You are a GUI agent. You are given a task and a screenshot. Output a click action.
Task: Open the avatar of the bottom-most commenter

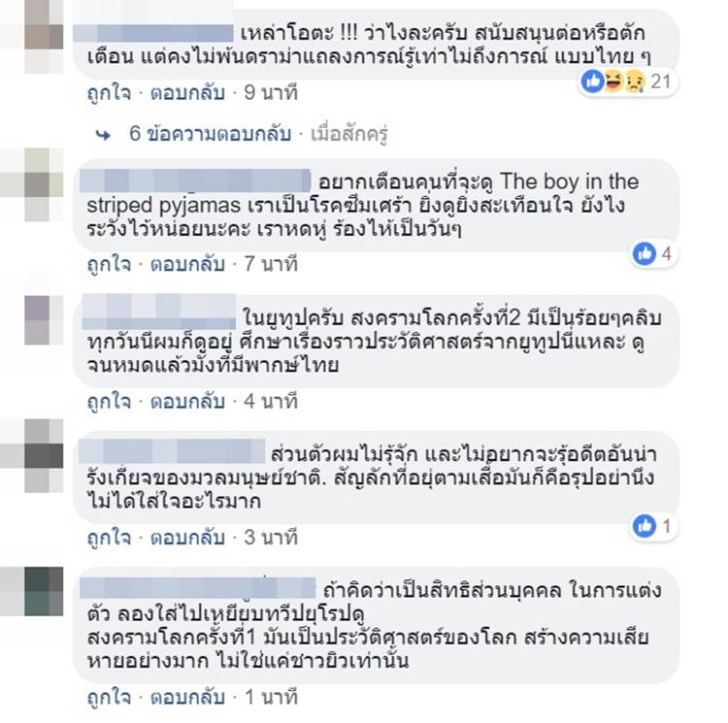point(44,592)
